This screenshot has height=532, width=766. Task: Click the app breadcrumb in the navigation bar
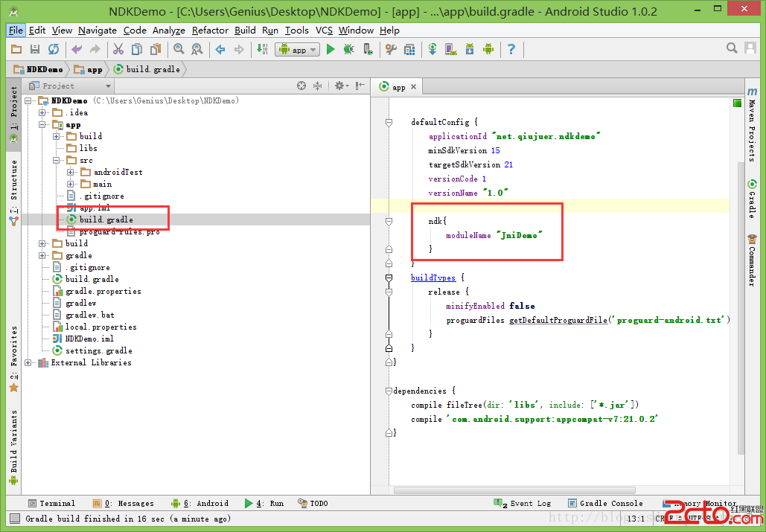(x=89, y=69)
